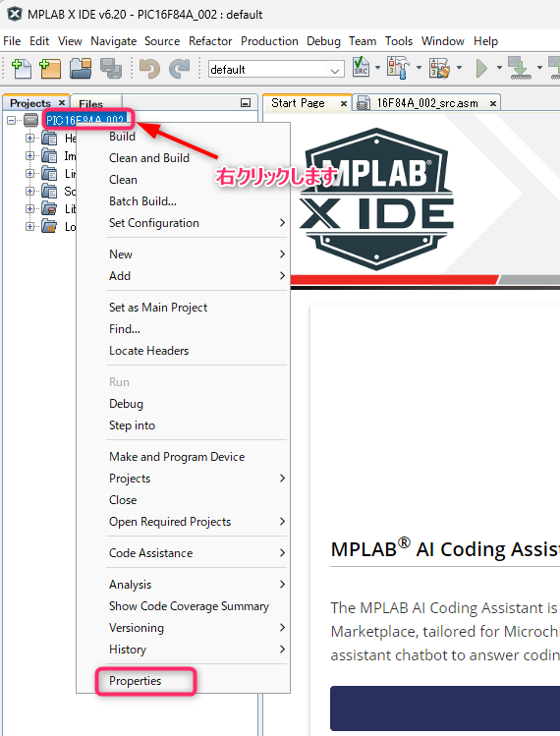Switch to the 16F84A_002_src.asm editor tab
Screen dimensions: 560x736
tap(427, 103)
